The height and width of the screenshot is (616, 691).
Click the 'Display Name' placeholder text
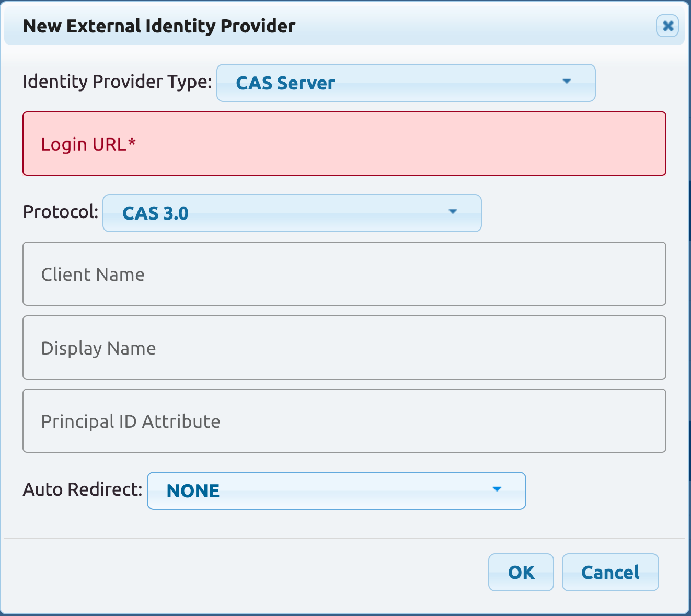coord(98,348)
